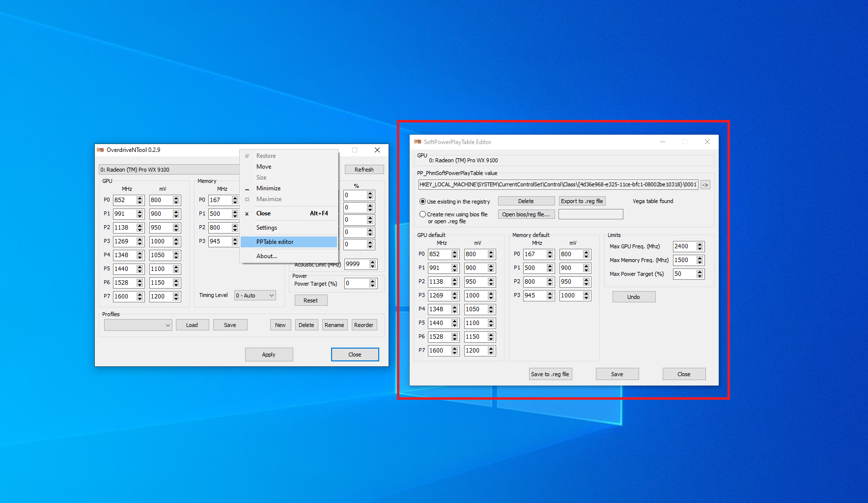Adjust GPU default P0 MHz spinner in PPTable editor

point(455,254)
